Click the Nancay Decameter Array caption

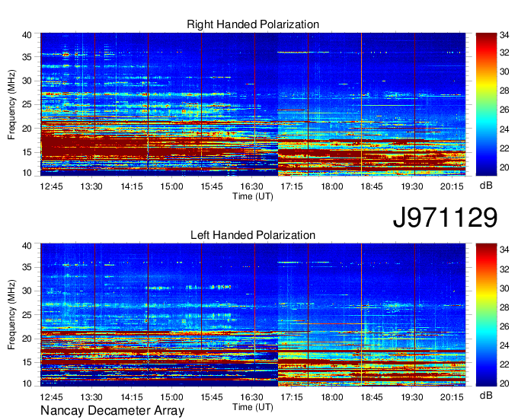(112, 411)
